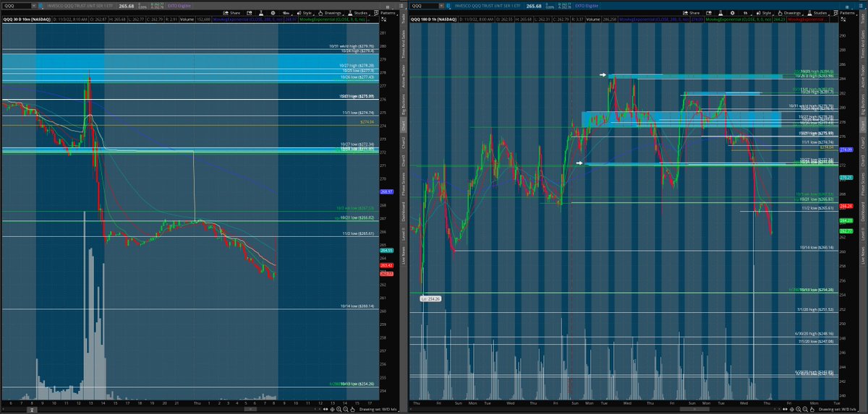
Task: Open the Style menu on the left chart
Action: click(x=305, y=13)
